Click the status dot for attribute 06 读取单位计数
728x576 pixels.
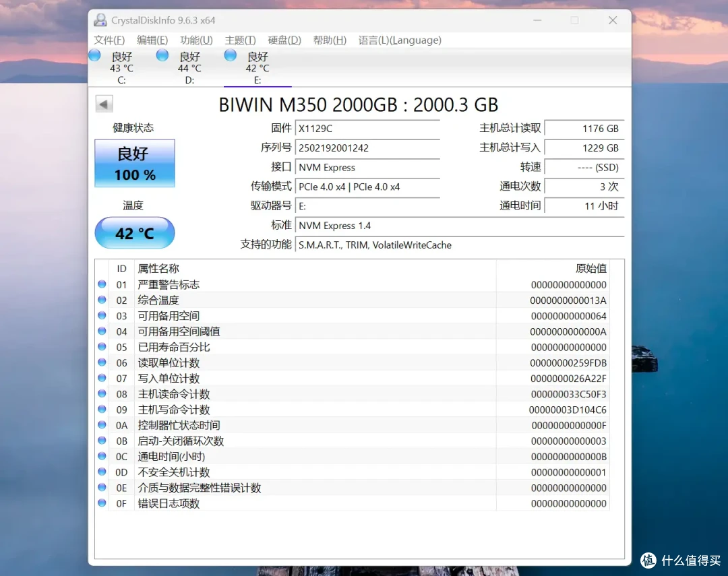point(102,362)
